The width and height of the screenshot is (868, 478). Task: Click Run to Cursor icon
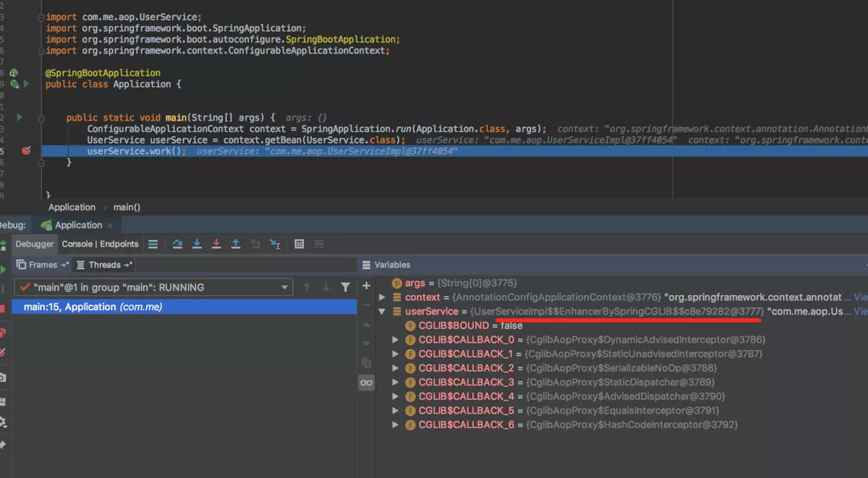click(275, 244)
